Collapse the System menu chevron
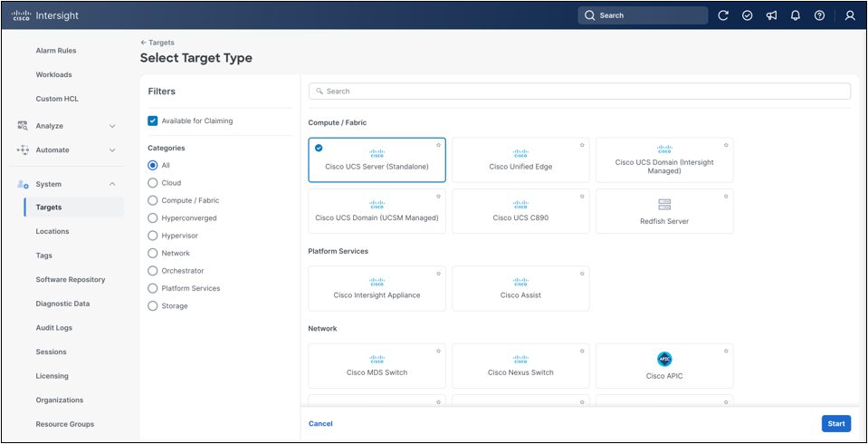This screenshot has height=444, width=868. (112, 184)
